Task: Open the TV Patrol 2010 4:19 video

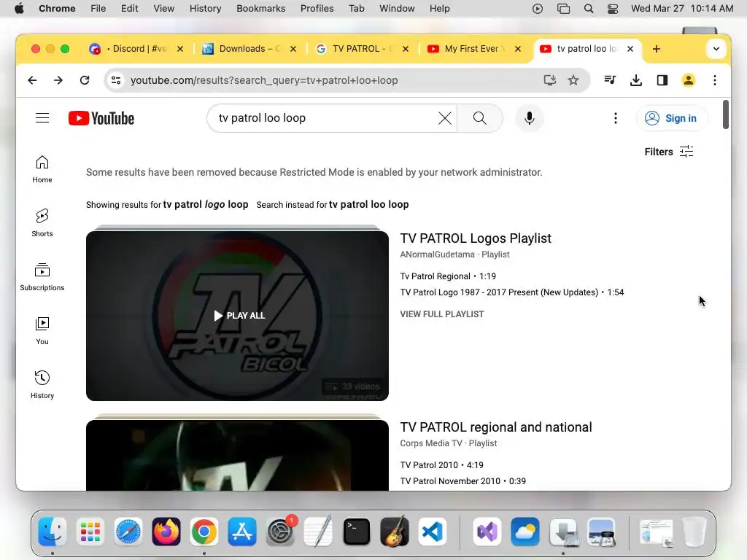Action: point(441,465)
